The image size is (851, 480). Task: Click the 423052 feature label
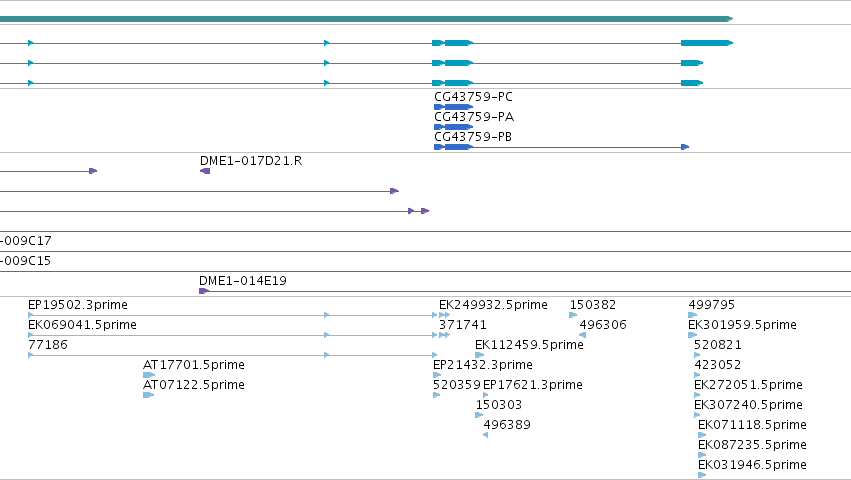[x=717, y=365]
